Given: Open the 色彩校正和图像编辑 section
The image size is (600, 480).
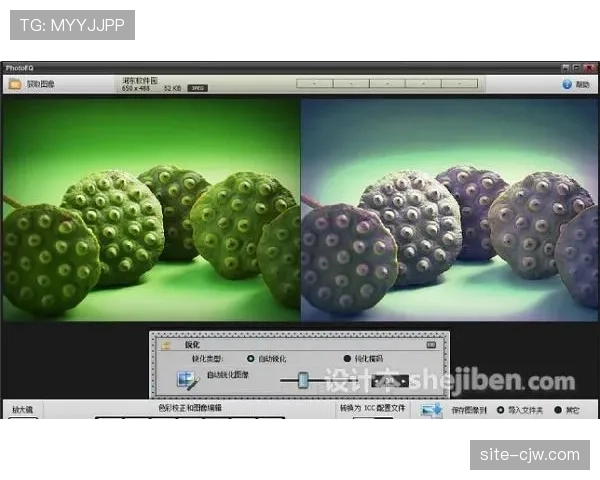Looking at the screenshot, I should coord(190,408).
